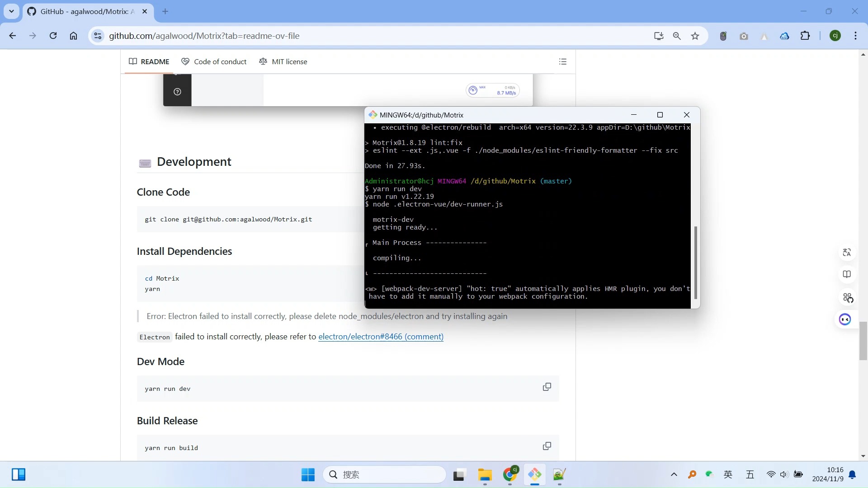Click the speed indicator in Motrix screenshot

point(493,90)
